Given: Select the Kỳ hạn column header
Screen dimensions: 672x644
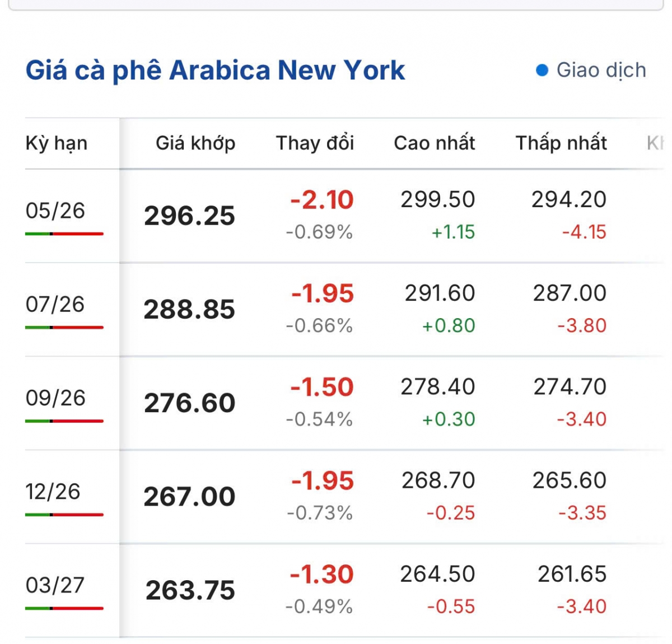Looking at the screenshot, I should click(57, 143).
